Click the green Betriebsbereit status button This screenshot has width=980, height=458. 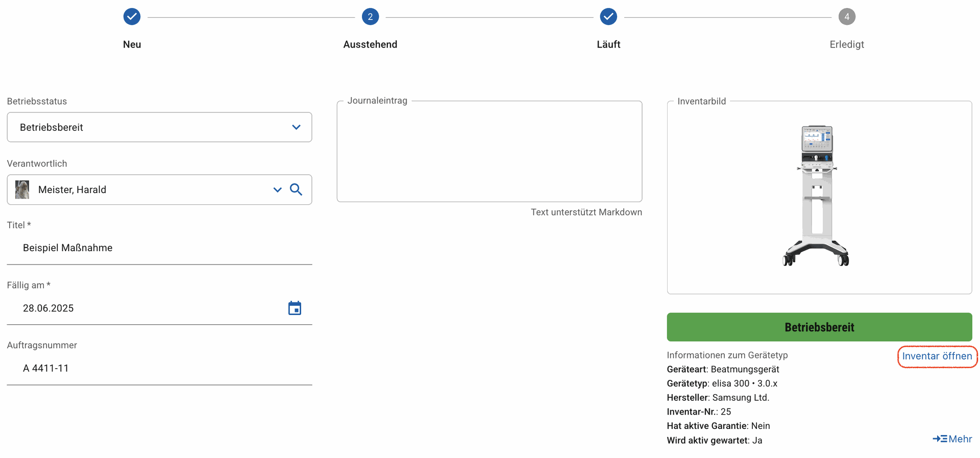(x=819, y=327)
